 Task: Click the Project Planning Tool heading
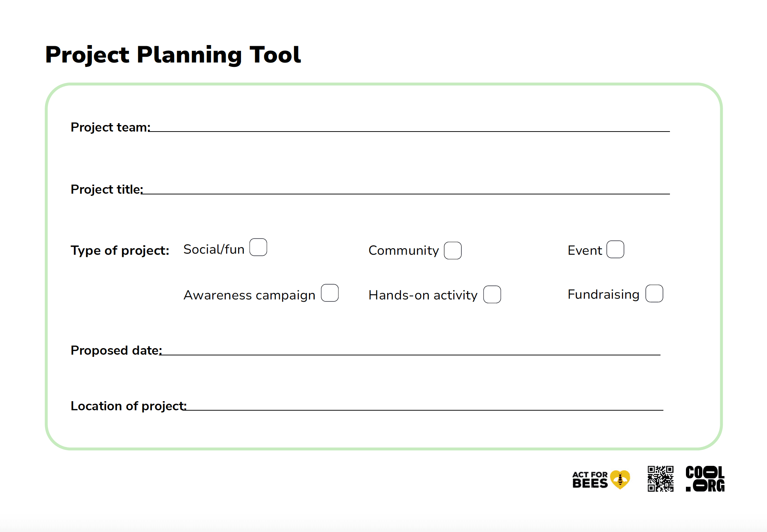pos(173,55)
